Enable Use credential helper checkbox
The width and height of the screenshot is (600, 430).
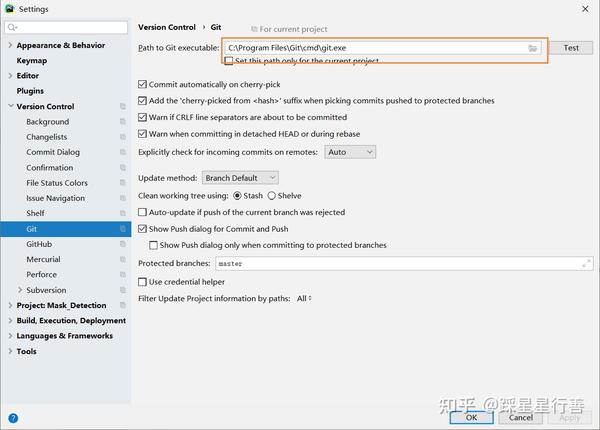click(x=142, y=282)
